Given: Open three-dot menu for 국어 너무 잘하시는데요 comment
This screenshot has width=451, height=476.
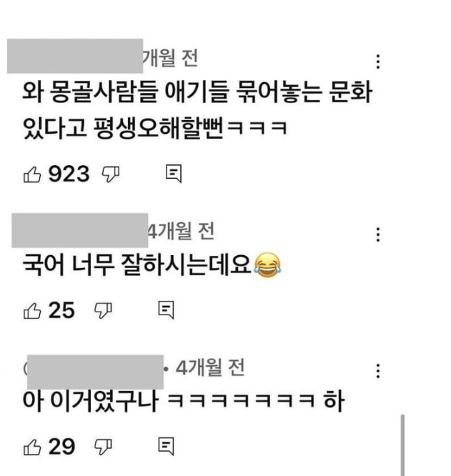Looking at the screenshot, I should pos(378,234).
